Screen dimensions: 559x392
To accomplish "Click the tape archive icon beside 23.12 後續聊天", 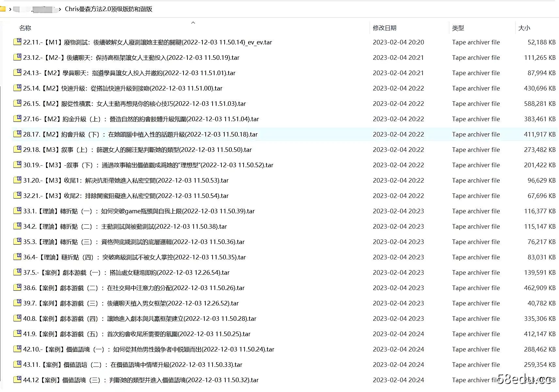I will 17,57.
